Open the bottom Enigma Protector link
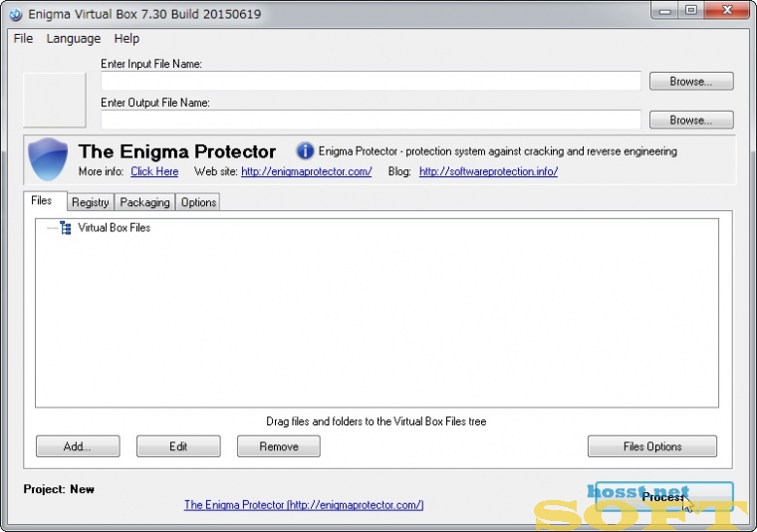The width and height of the screenshot is (757, 532). (x=304, y=505)
